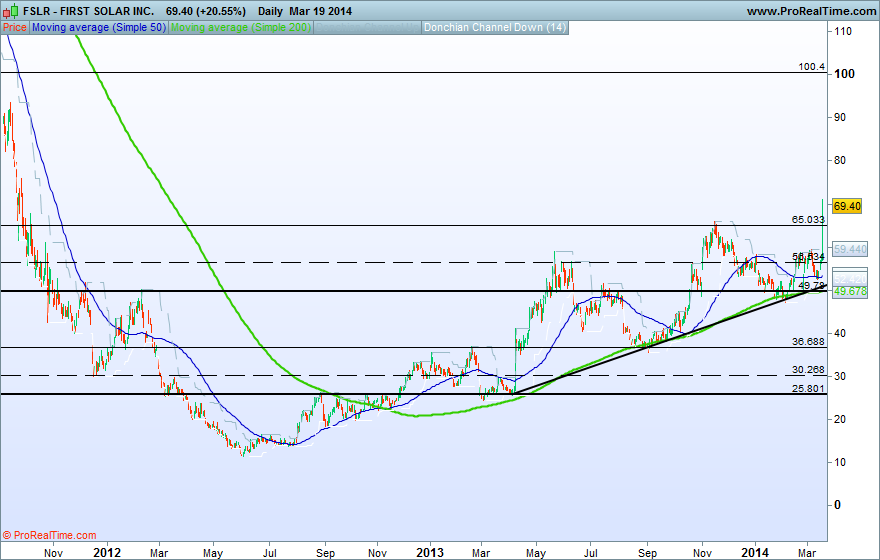
Task: Click the 2013 year label on time axis
Action: click(x=429, y=553)
